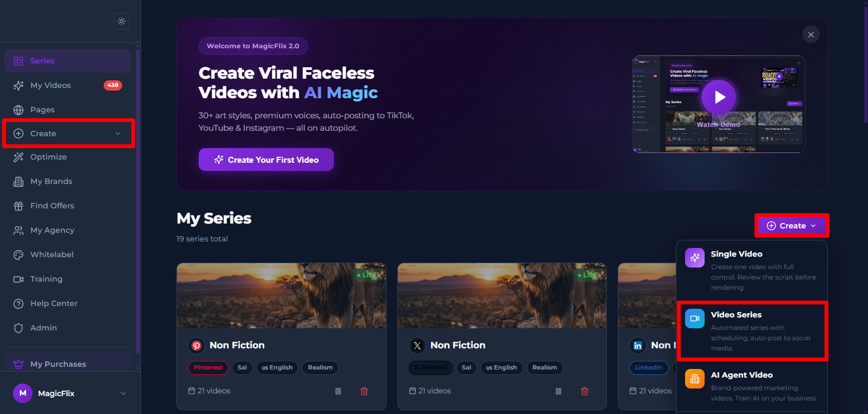Click the LinkedIn logo on the series card
868x414 pixels.
click(638, 345)
